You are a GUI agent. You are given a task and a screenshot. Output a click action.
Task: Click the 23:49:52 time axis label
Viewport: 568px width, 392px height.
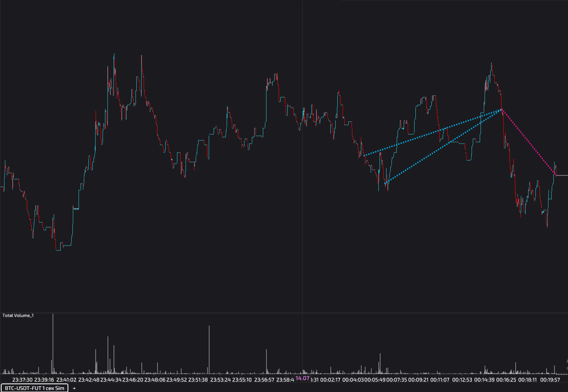[x=177, y=380]
